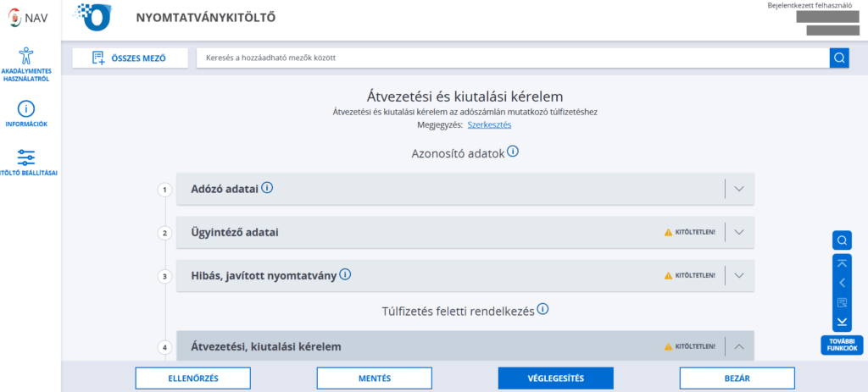Viewport: 868px width, 392px height.
Task: Expand Hibás, javított nyomtatvány section chevron
Action: (x=739, y=275)
